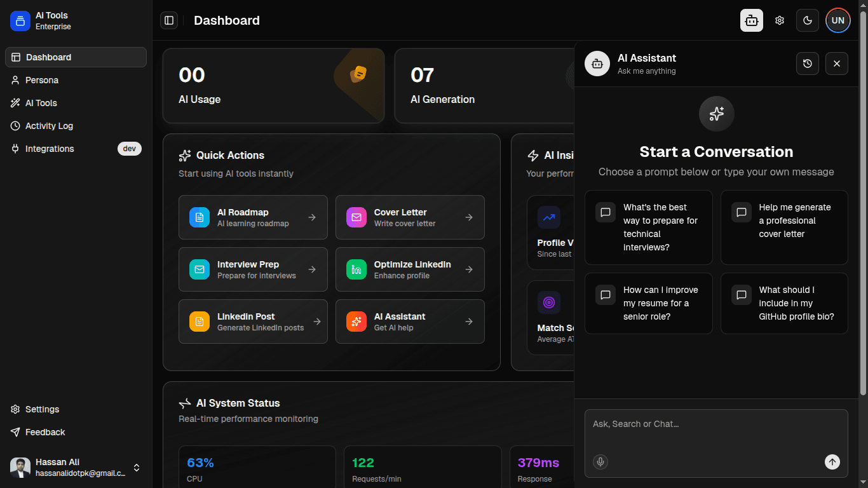Click the Dashboard page title

coord(227,20)
